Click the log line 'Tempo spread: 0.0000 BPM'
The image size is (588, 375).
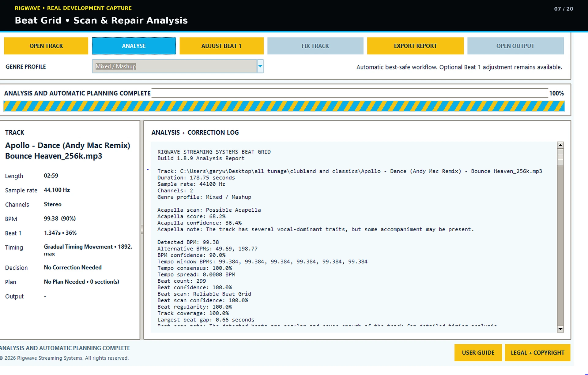tap(196, 274)
